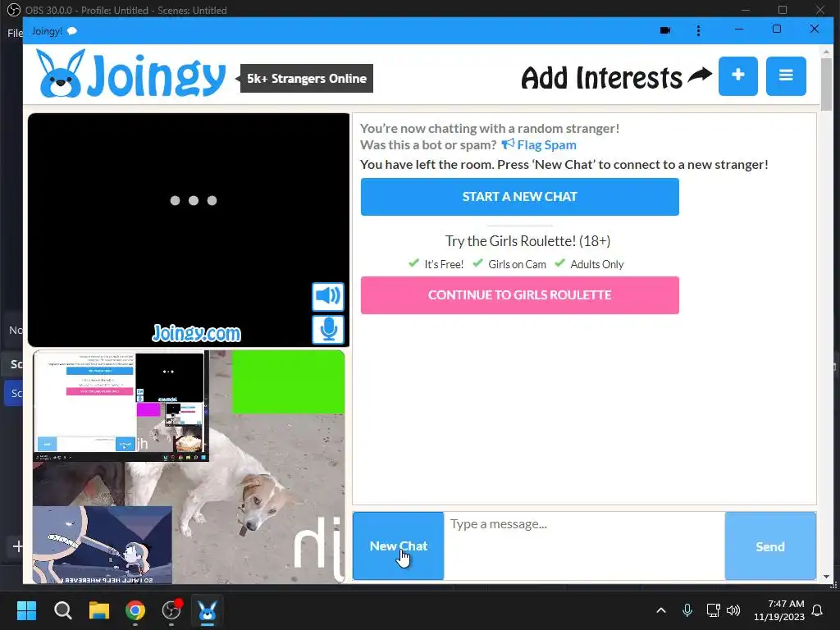Click the Joingy.com watermark link on video
840x630 pixels.
[197, 333]
